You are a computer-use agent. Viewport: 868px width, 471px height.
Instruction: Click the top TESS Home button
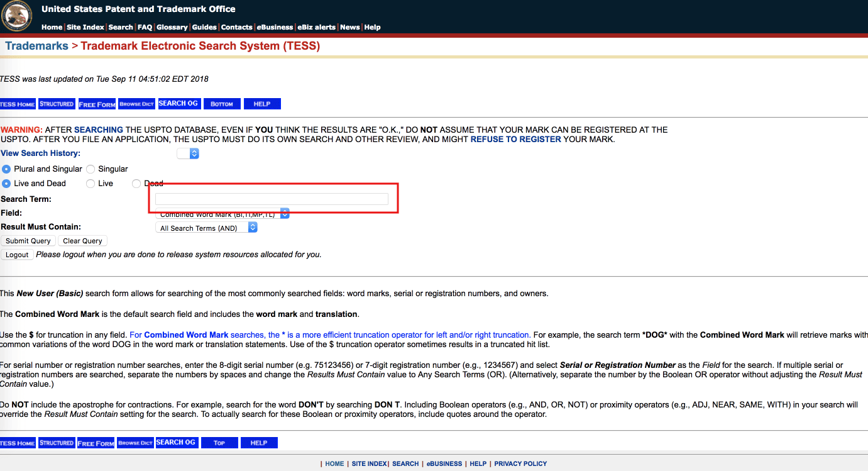click(x=18, y=104)
